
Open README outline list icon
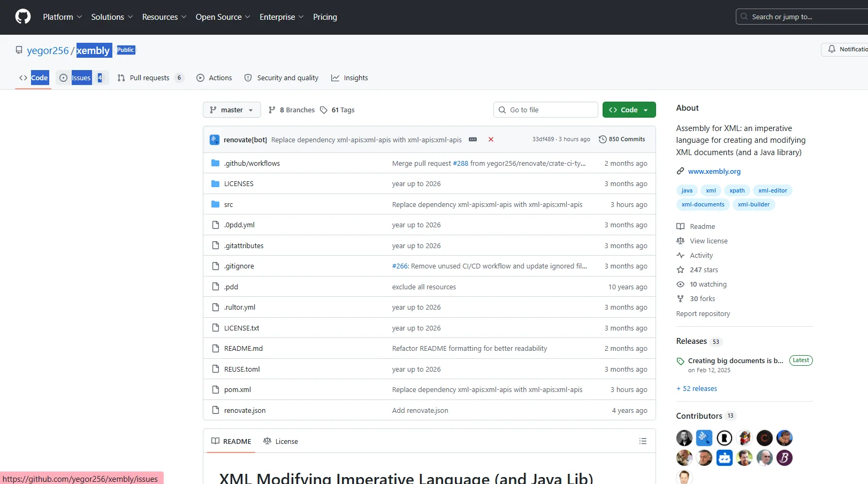coord(643,441)
